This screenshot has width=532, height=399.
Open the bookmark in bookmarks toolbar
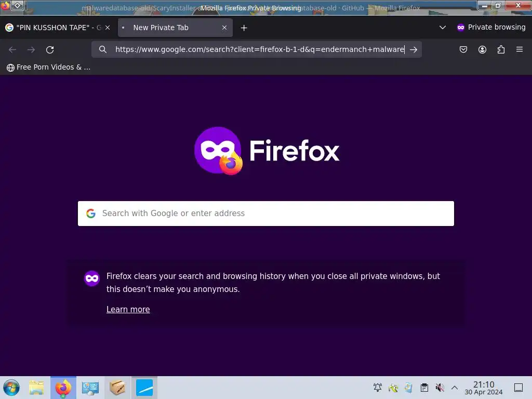(x=48, y=67)
